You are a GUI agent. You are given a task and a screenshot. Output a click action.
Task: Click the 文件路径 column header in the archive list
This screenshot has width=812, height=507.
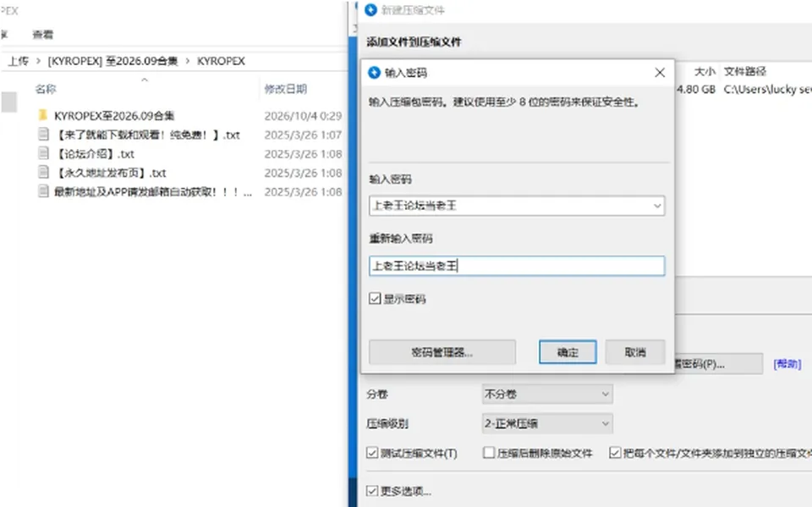click(744, 72)
